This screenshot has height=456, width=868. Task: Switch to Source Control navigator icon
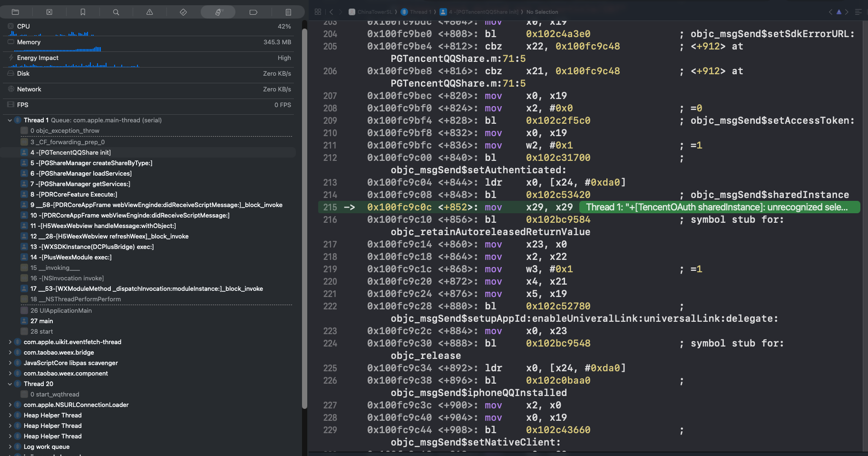click(x=49, y=12)
